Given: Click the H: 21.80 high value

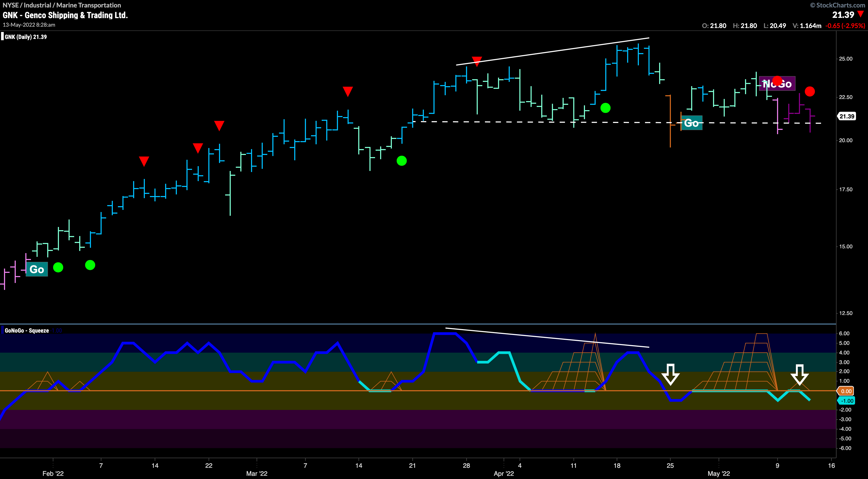Looking at the screenshot, I should (x=745, y=26).
